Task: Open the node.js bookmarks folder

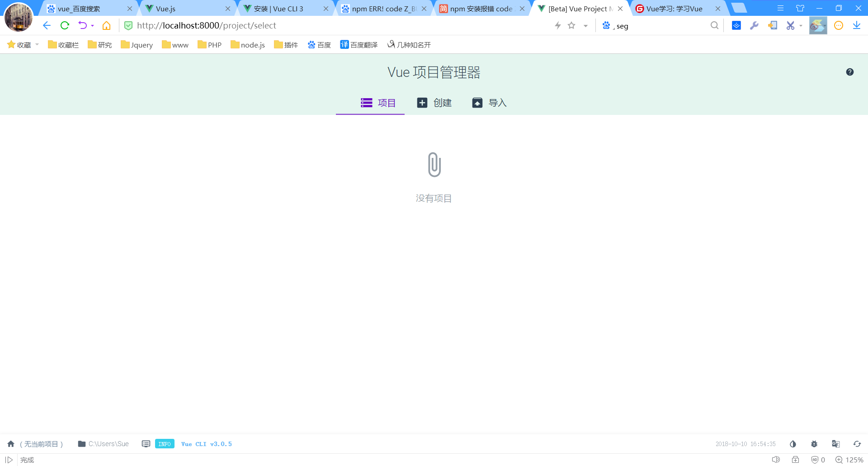Action: (x=247, y=44)
